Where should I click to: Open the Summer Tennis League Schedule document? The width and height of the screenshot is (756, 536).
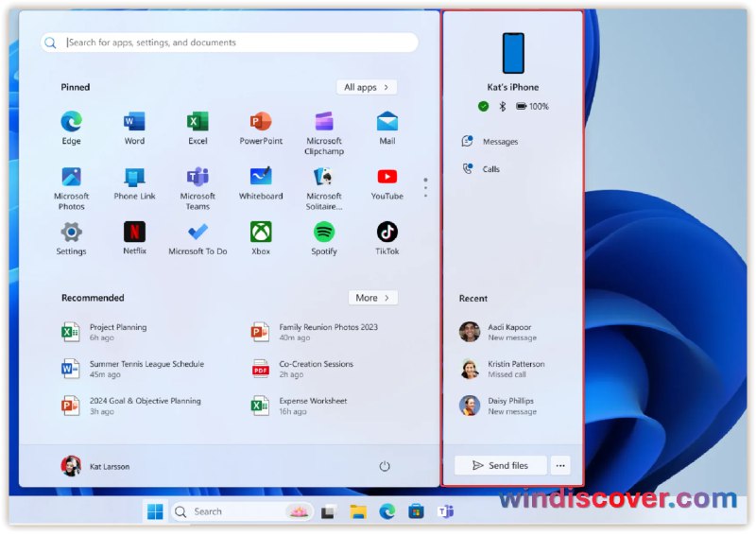point(132,369)
